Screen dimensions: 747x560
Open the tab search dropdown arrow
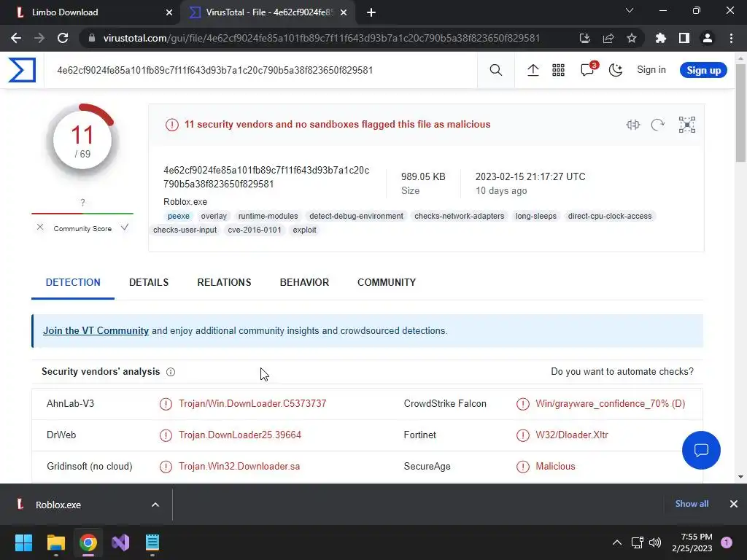pyautogui.click(x=630, y=10)
